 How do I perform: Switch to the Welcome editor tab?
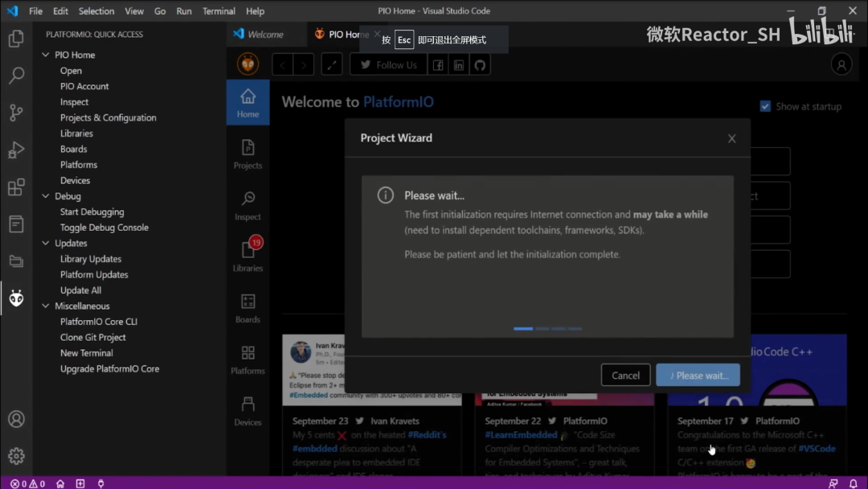(x=265, y=35)
